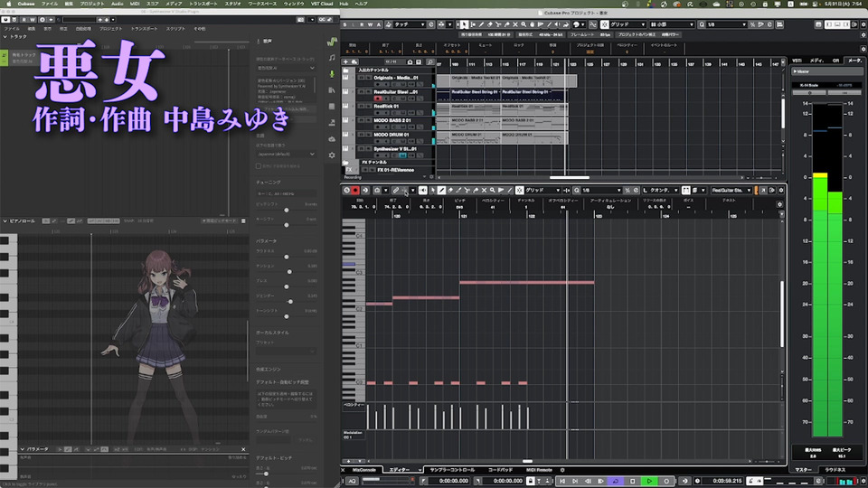Select the Zoom magnifier tool in project toolbar
The width and height of the screenshot is (868, 488).
(x=524, y=24)
